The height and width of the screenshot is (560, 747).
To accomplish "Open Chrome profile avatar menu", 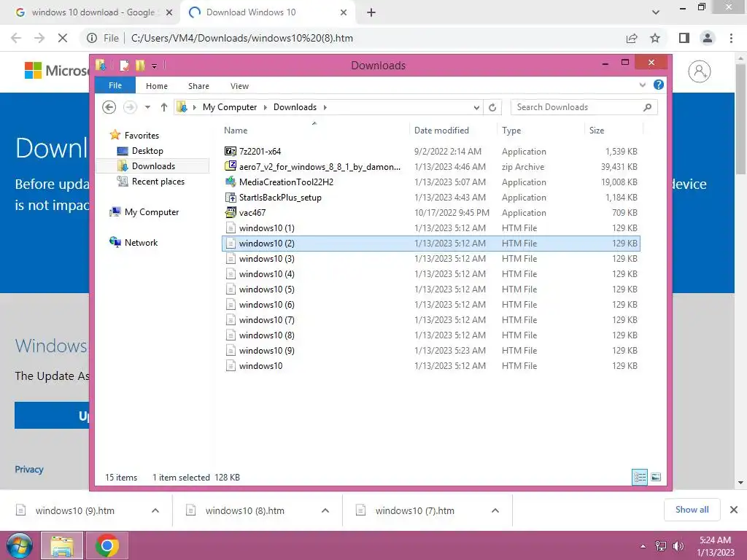I will pos(708,38).
